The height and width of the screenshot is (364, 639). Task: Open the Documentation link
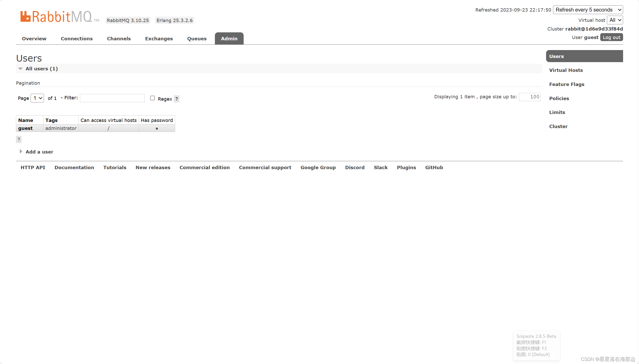tap(74, 167)
